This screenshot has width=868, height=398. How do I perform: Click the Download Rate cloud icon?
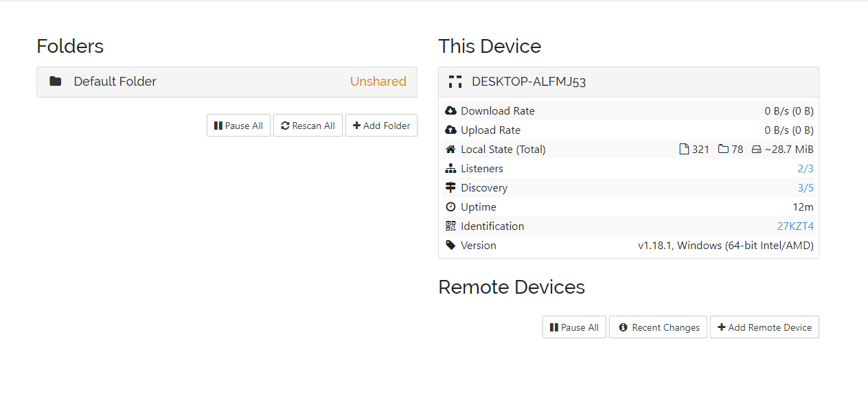[x=450, y=110]
